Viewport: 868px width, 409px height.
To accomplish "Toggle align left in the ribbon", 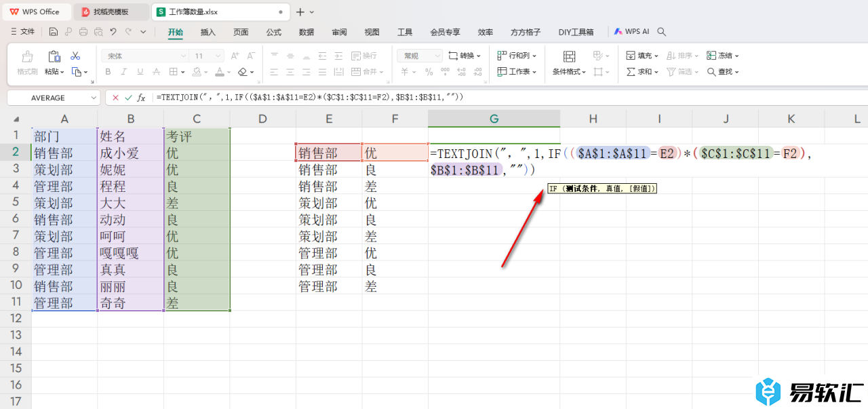I will tap(274, 72).
